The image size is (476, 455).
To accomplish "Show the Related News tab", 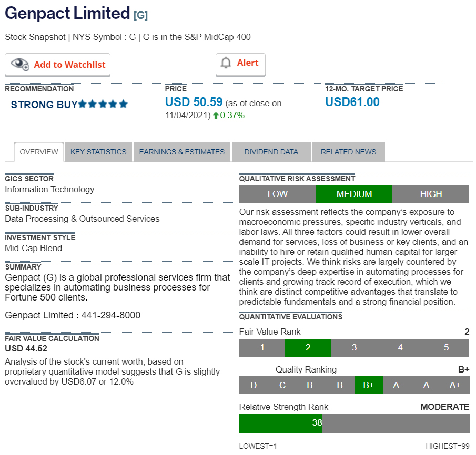I will [x=348, y=152].
